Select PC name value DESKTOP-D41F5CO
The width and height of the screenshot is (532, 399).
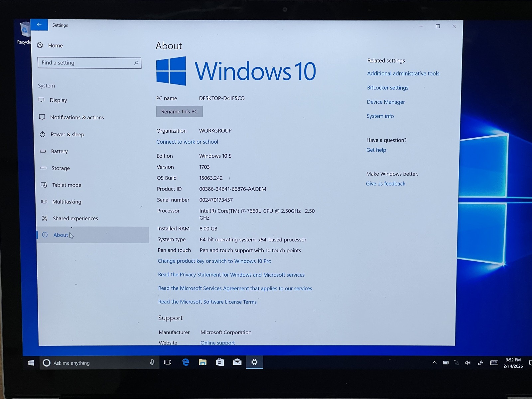point(222,98)
